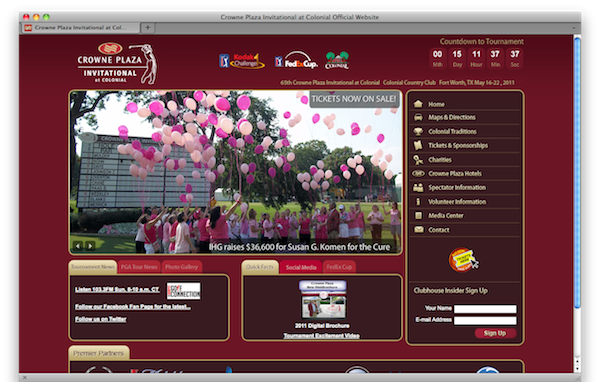Click the person icon for Volunteer Information

418,201
